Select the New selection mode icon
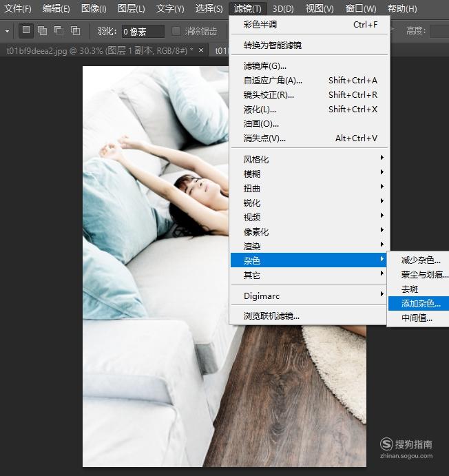This screenshot has width=449, height=476. (x=26, y=30)
